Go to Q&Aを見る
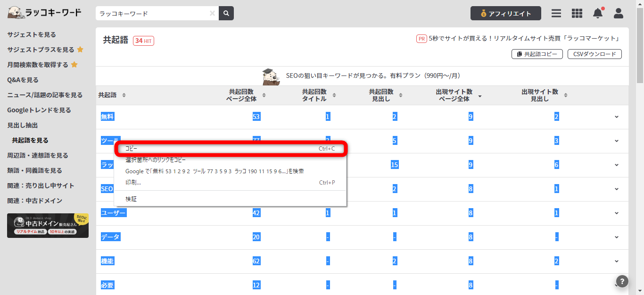The image size is (644, 295). [x=23, y=80]
